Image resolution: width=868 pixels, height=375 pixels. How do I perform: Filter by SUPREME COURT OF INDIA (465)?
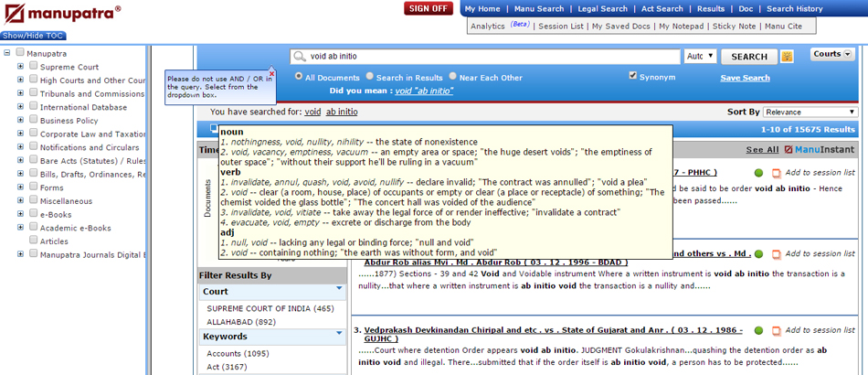(270, 309)
